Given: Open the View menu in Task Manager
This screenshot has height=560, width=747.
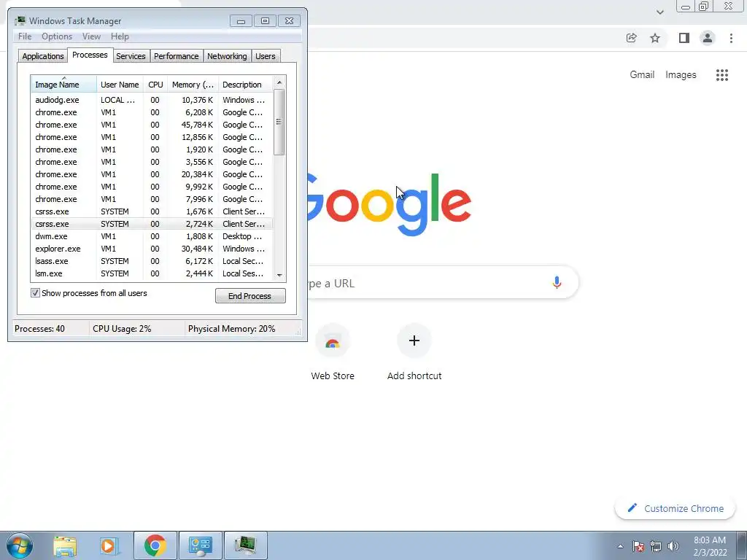Looking at the screenshot, I should tap(91, 36).
